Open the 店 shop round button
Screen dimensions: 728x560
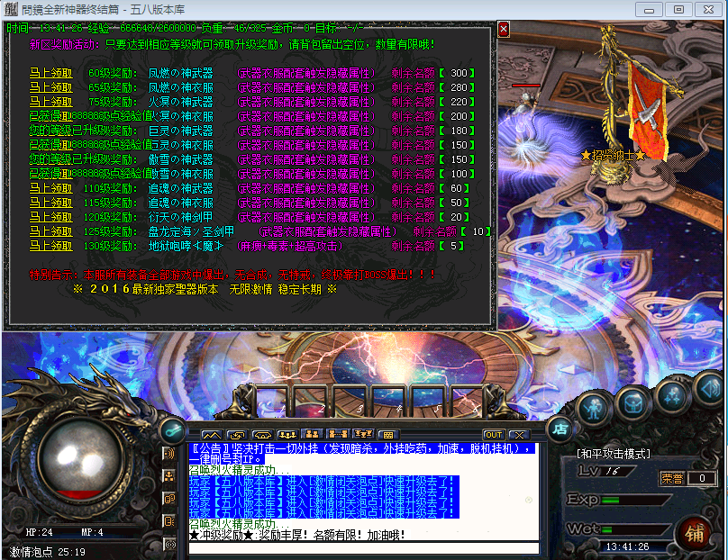tap(560, 429)
